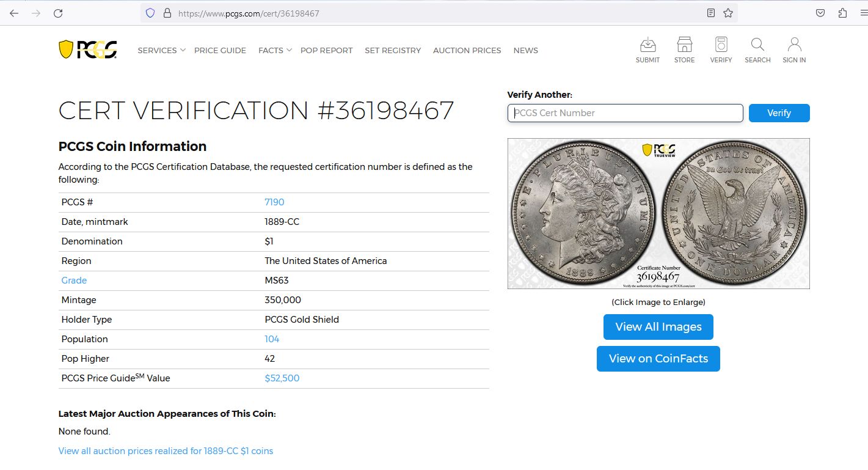Toggle reader view icon in address bar
Viewport: 868px width, 470px height.
pyautogui.click(x=711, y=13)
